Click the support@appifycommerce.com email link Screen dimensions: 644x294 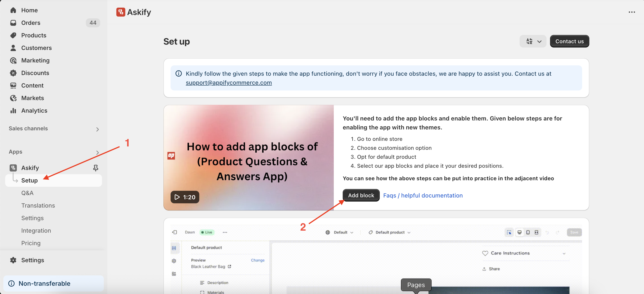229,82
